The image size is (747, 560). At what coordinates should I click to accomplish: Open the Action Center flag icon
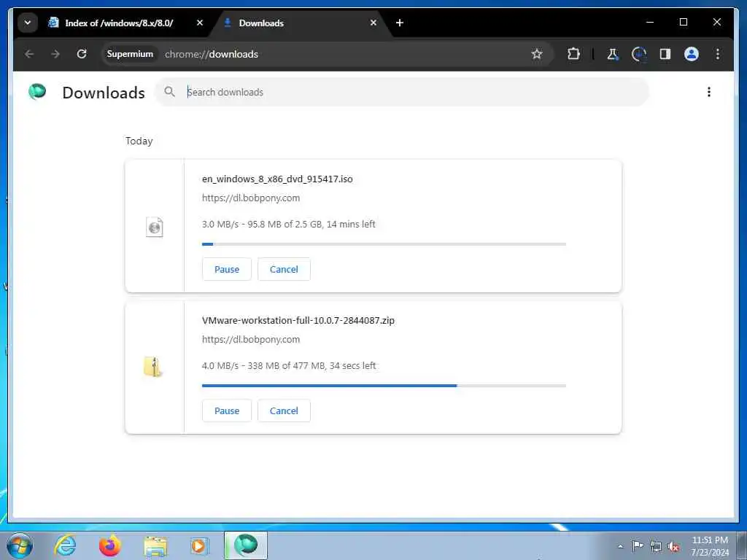638,545
